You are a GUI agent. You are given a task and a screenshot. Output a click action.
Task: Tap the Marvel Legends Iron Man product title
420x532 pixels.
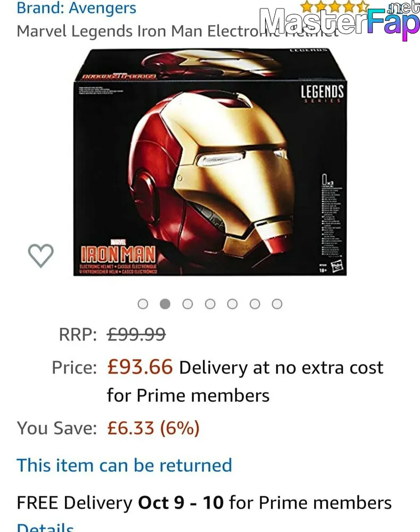(177, 31)
